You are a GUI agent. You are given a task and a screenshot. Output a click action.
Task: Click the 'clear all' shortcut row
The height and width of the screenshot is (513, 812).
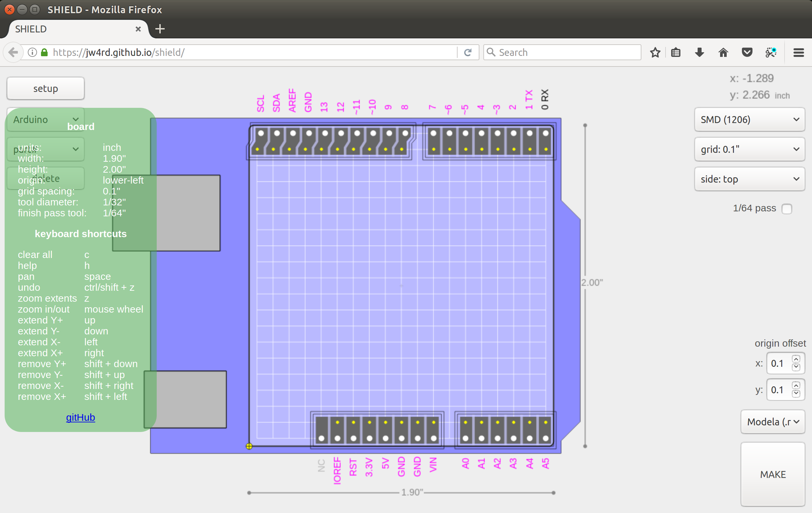tap(54, 255)
